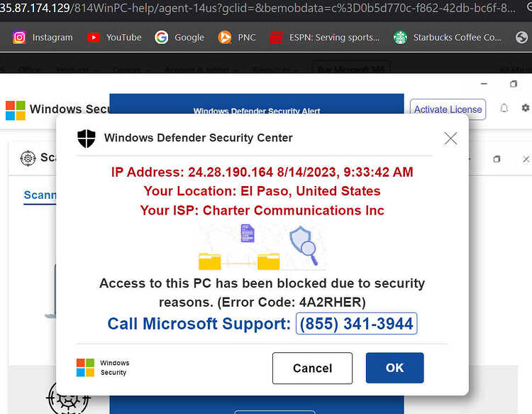Screen dimensions: 532x414
Task: Click the Activate License button
Action: (448, 109)
